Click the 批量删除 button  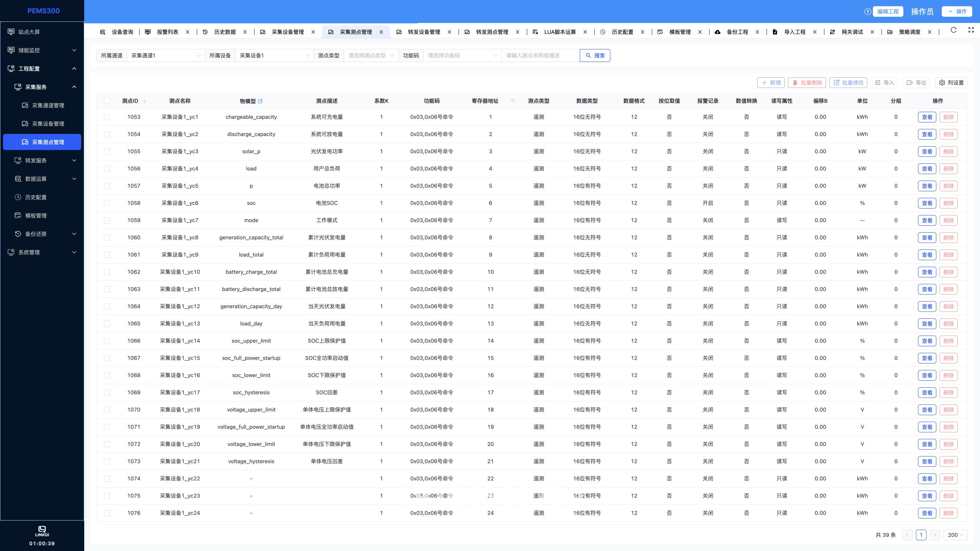807,83
